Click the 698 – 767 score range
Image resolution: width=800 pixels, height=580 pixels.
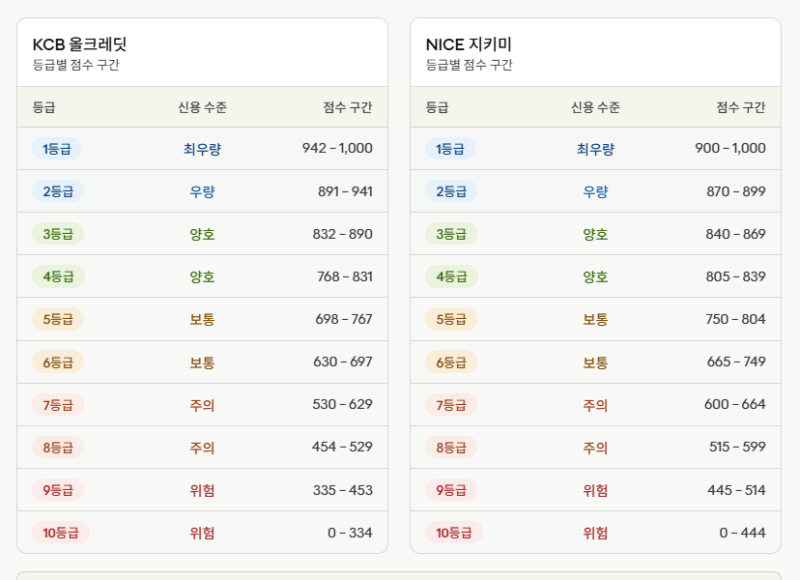pyautogui.click(x=344, y=319)
